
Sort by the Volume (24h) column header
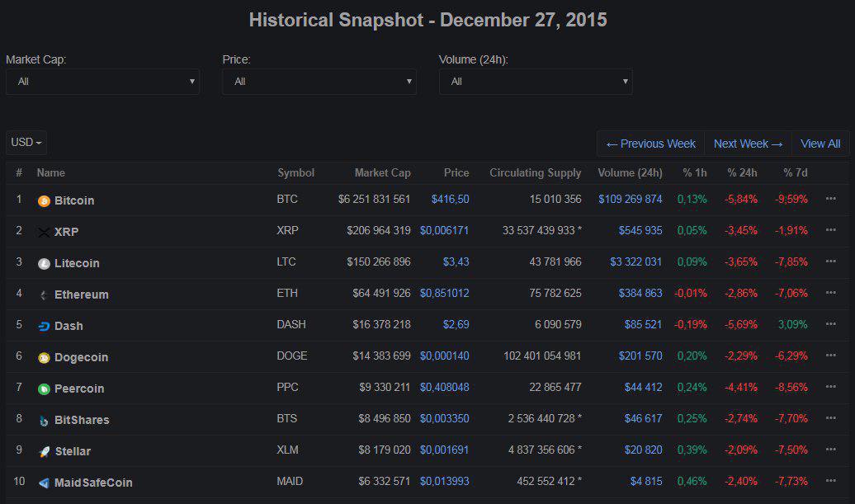(x=630, y=172)
